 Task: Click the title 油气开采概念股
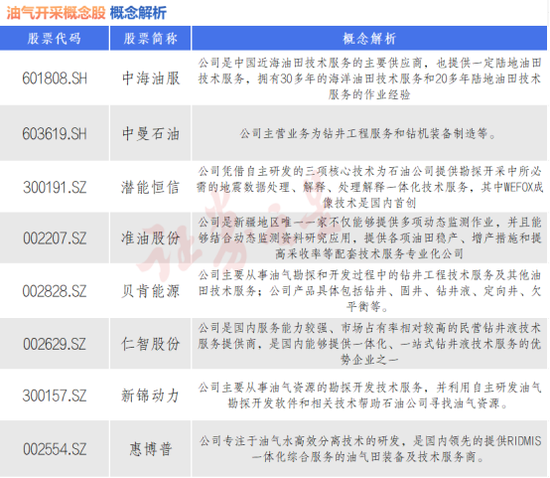56,13
